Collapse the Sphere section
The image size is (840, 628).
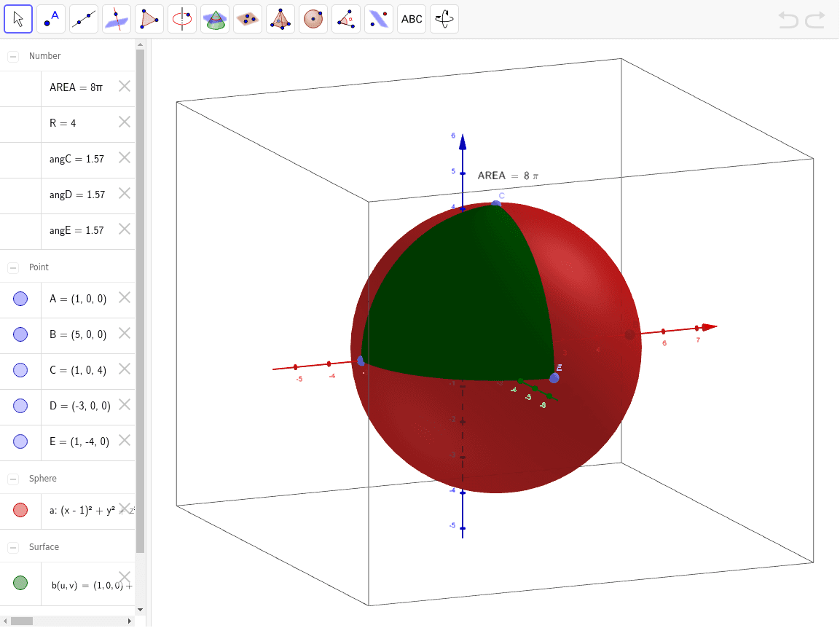12,479
